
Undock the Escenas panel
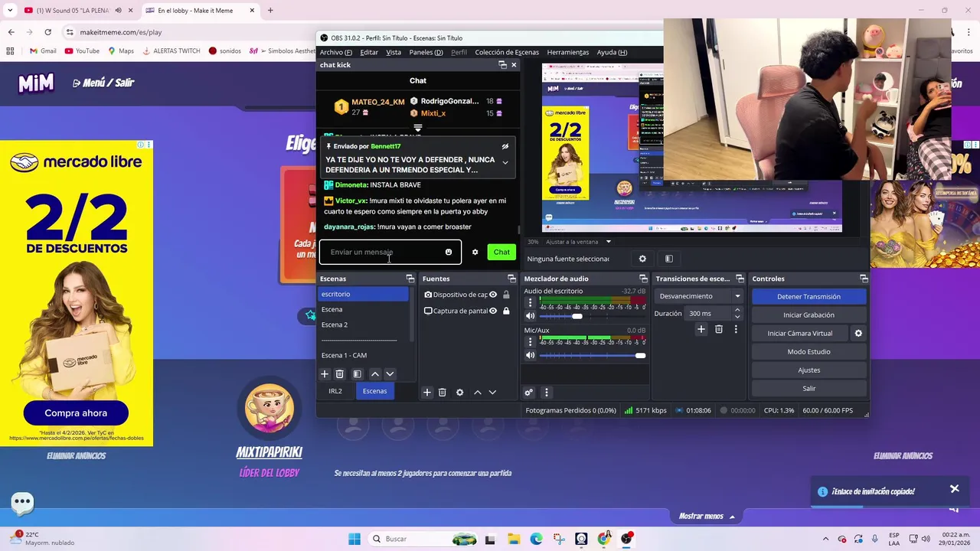coord(410,279)
